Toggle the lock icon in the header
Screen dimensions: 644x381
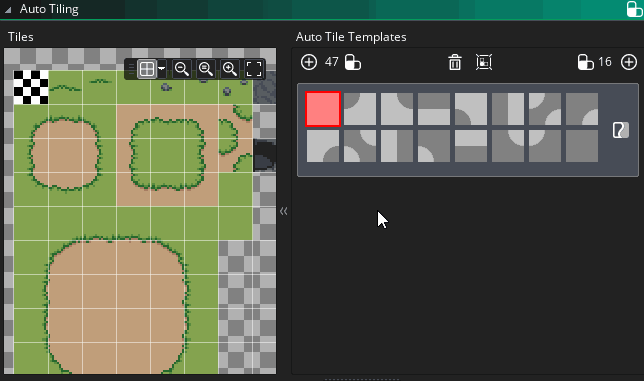[635, 9]
